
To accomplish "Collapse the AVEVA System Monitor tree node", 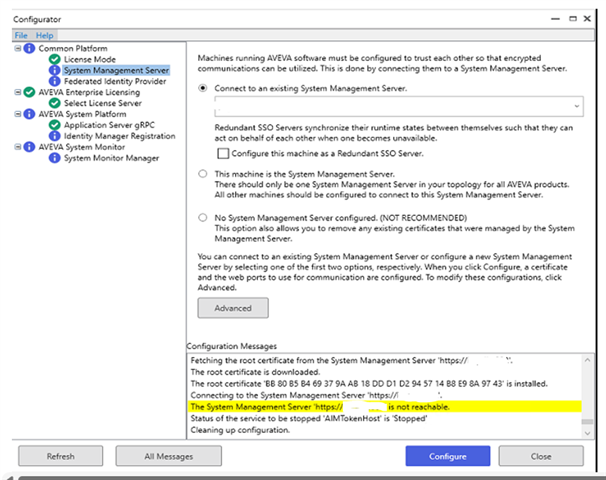I will point(17,147).
